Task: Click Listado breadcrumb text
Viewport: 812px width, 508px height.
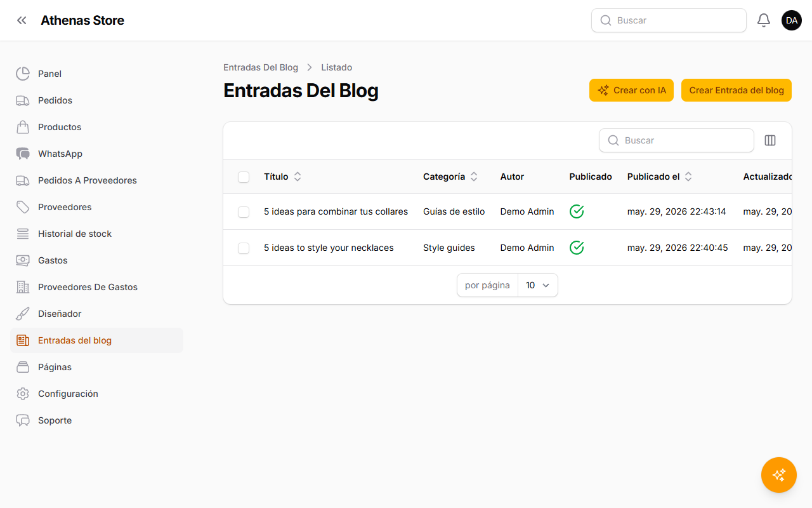Action: click(x=336, y=67)
